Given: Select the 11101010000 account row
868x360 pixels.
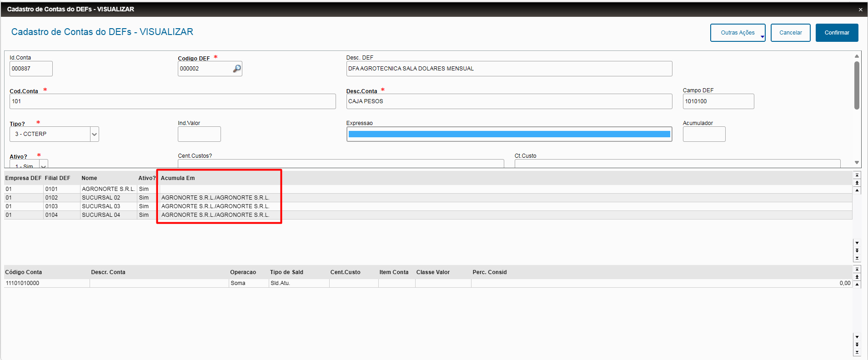Looking at the screenshot, I should pyautogui.click(x=428, y=283).
